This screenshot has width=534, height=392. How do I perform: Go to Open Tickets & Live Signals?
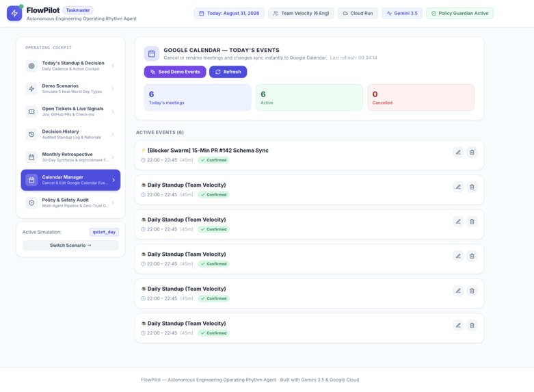(70, 112)
